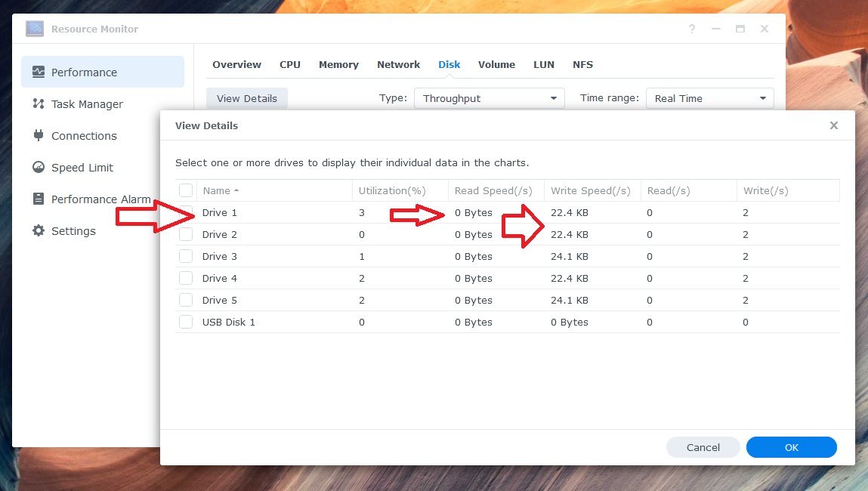Click the Cancel button
Screen dimensions: 868x491
(703, 447)
